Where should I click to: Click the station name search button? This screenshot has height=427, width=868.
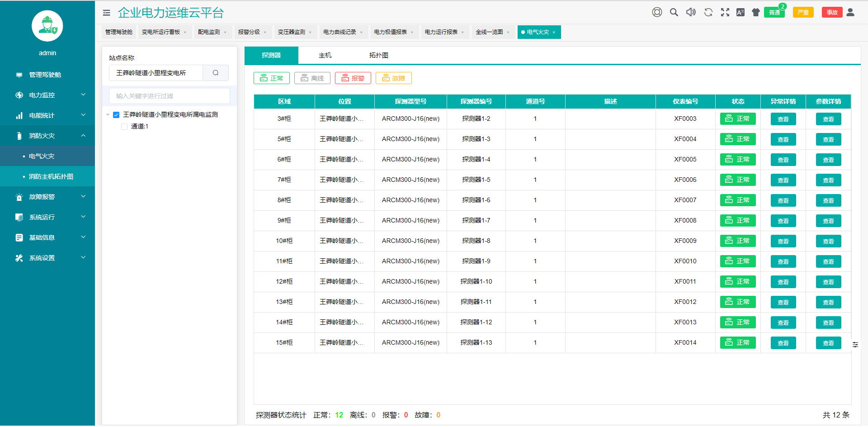[x=216, y=73]
